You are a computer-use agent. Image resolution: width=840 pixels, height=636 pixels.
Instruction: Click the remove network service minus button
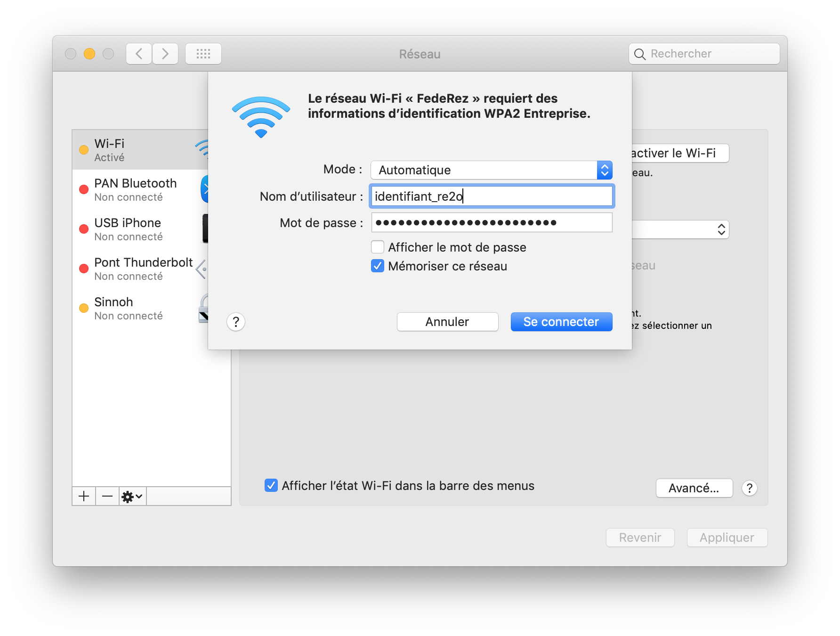(107, 496)
